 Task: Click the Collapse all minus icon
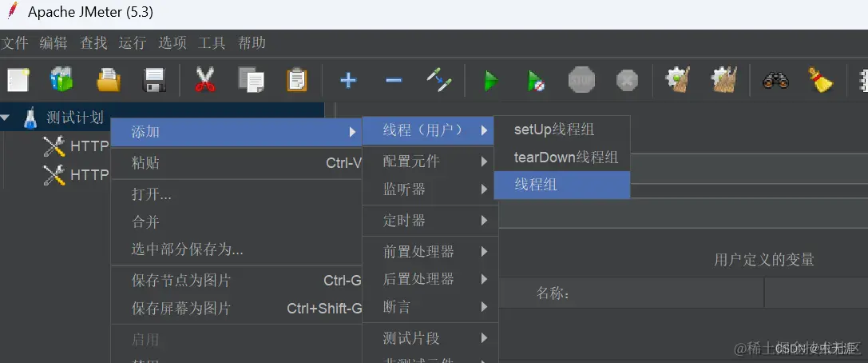[394, 81]
